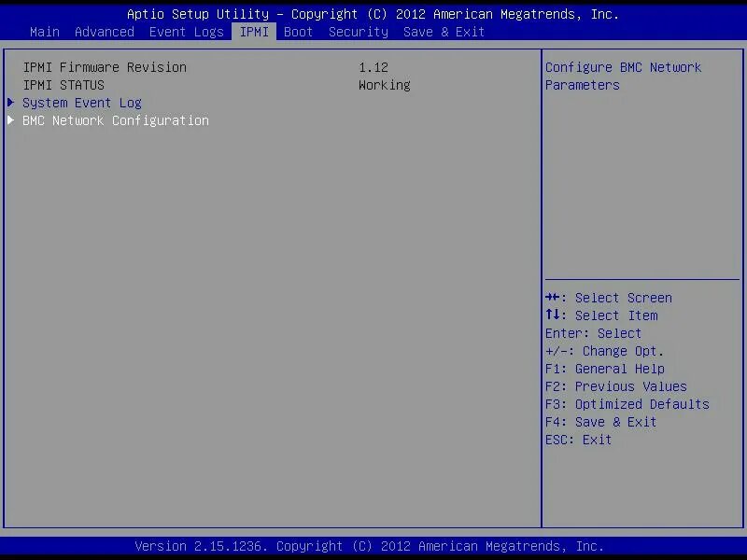Click the F2: Previous Values hint
This screenshot has width=747, height=560.
(616, 386)
